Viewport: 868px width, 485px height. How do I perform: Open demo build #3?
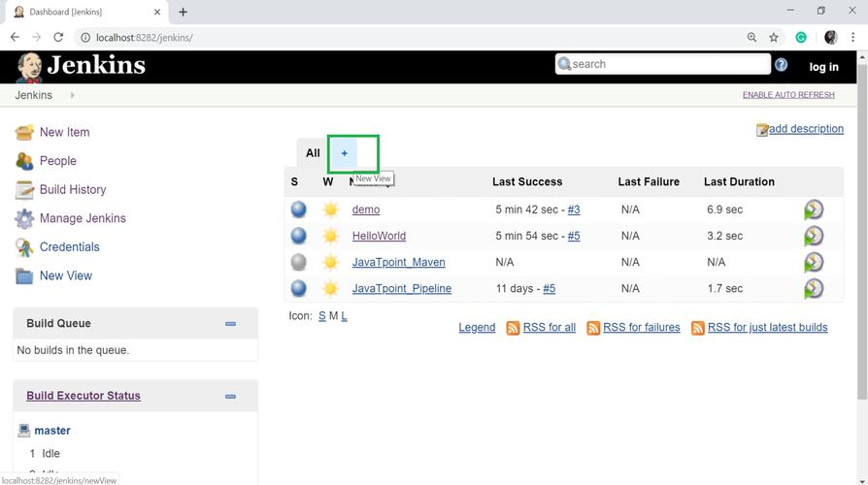pyautogui.click(x=574, y=210)
